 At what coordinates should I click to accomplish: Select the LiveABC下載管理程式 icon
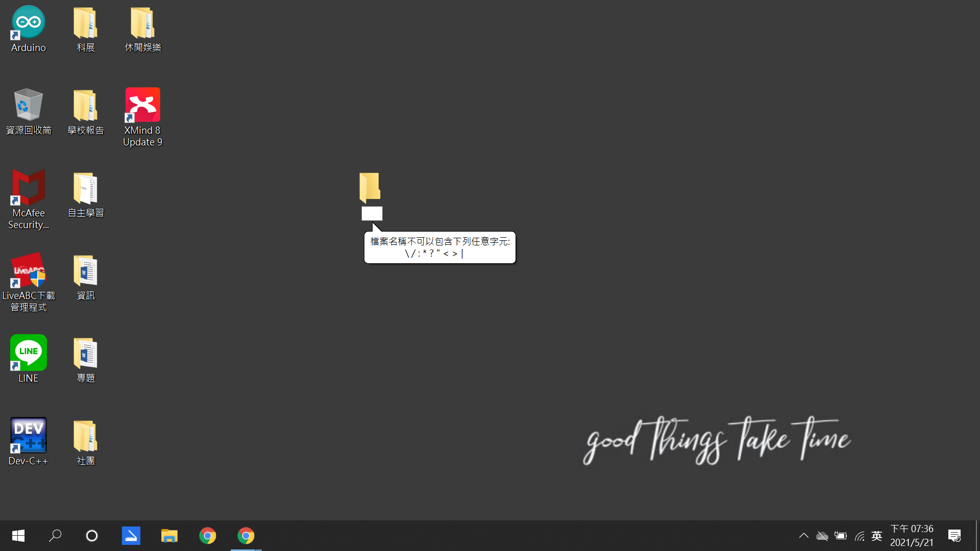pyautogui.click(x=29, y=270)
